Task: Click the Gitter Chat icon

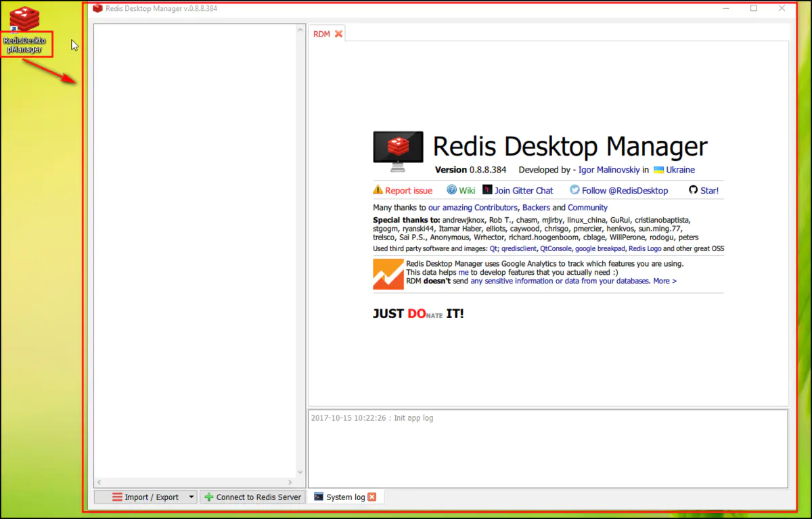Action: pos(487,190)
